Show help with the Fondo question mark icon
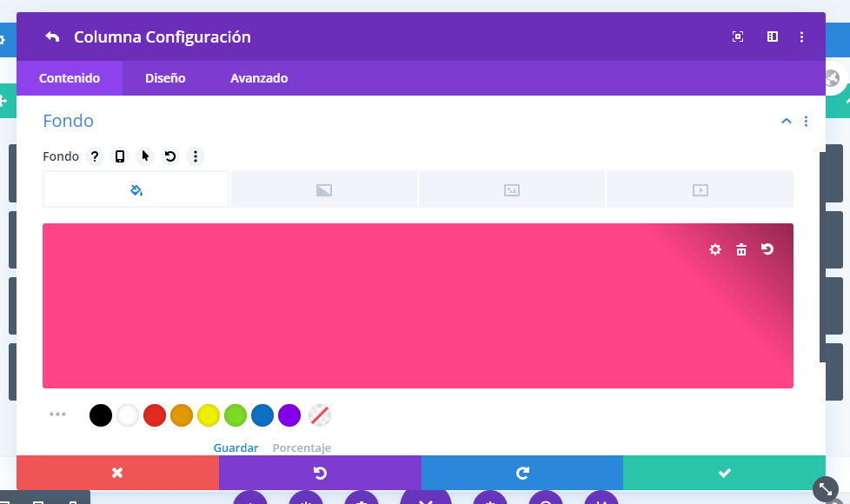This screenshot has width=850, height=504. [x=95, y=156]
